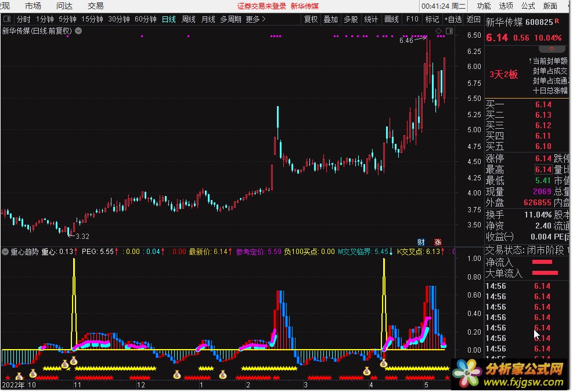The width and height of the screenshot is (573, 392).
Task: Click the 6.46 high price label
Action: point(406,40)
